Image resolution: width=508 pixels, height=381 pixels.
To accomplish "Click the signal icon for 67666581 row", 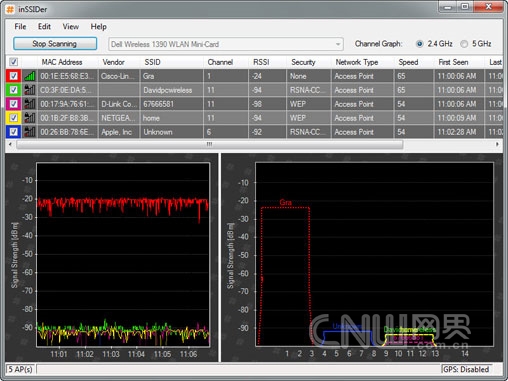I will click(30, 104).
